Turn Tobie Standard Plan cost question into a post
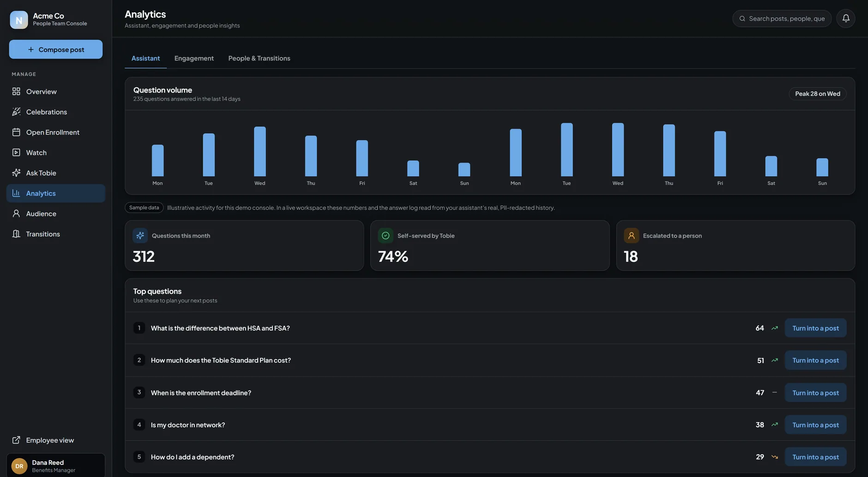Screen dimensions: 868x477 (815, 360)
